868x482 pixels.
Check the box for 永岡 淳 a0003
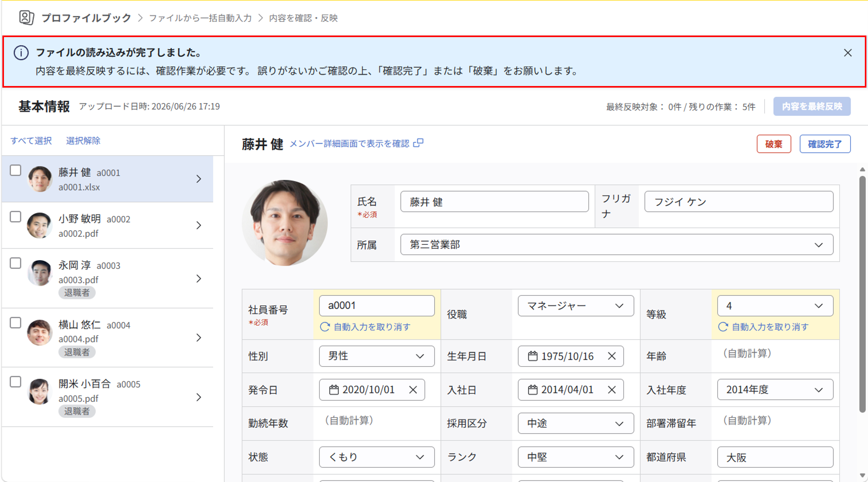pos(16,263)
